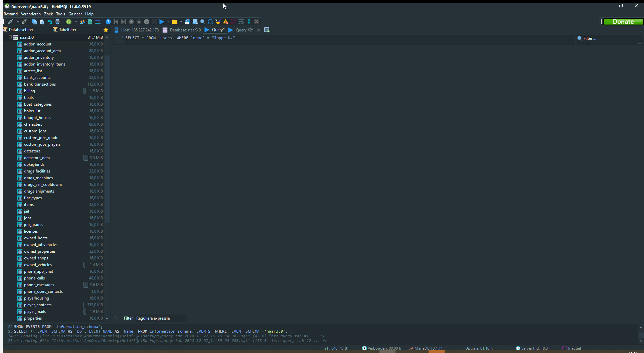
Task: Open dropdown arrow next to the folder icon
Action: (x=181, y=22)
